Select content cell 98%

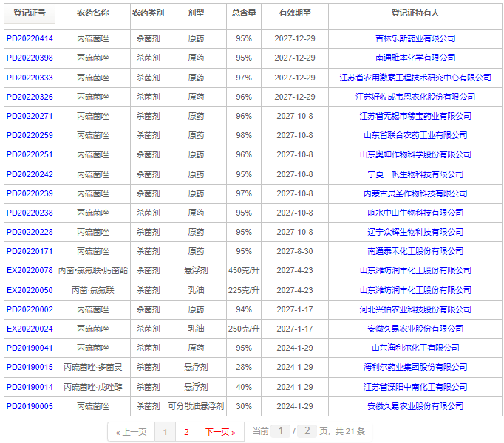244,135
